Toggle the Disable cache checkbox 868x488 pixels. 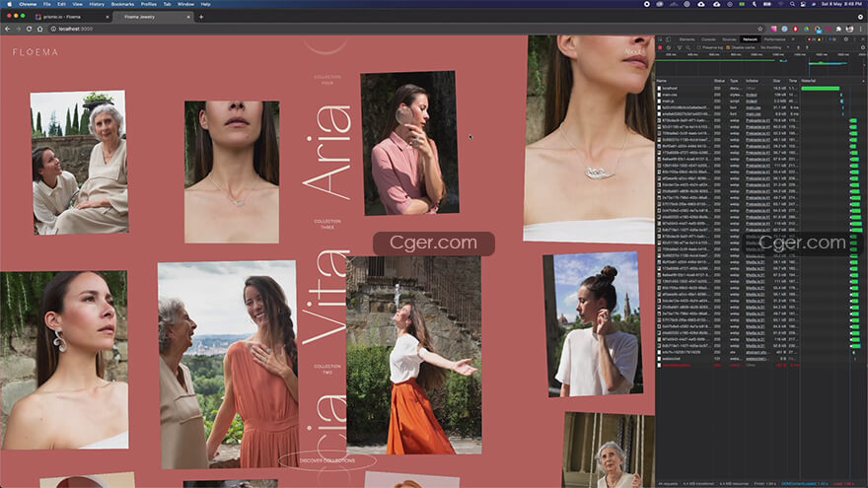tap(729, 47)
